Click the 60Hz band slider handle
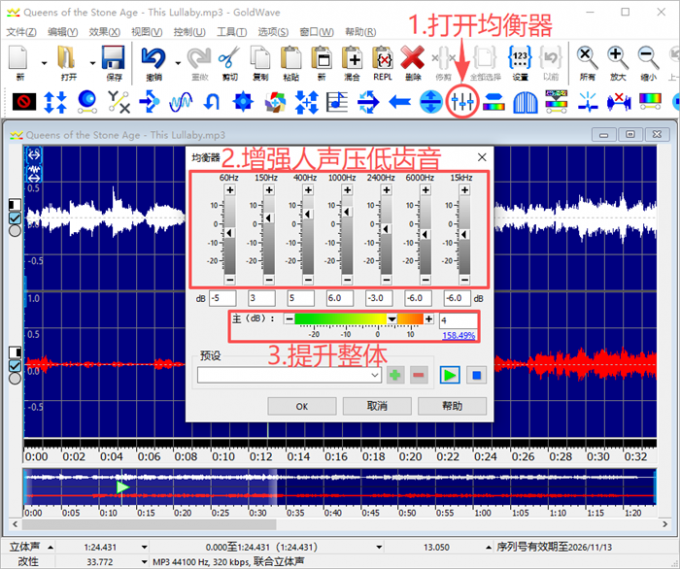Viewport: 680px width, 569px height. point(229,233)
